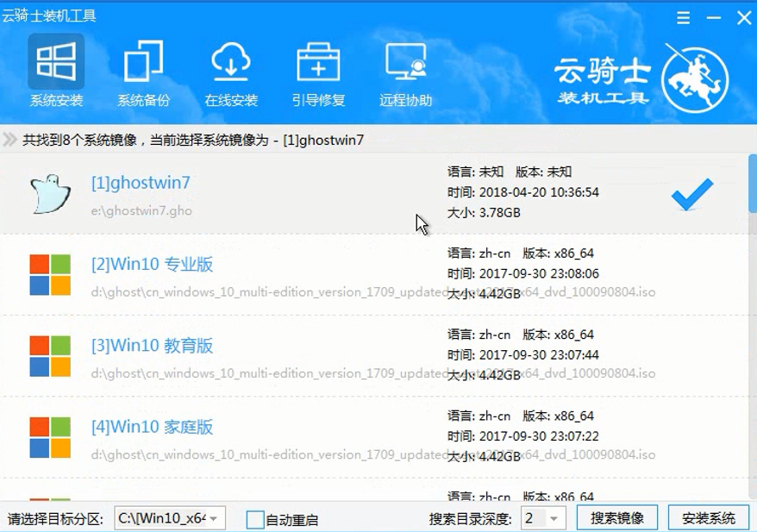Click 安装系统 to start installation

click(x=710, y=518)
